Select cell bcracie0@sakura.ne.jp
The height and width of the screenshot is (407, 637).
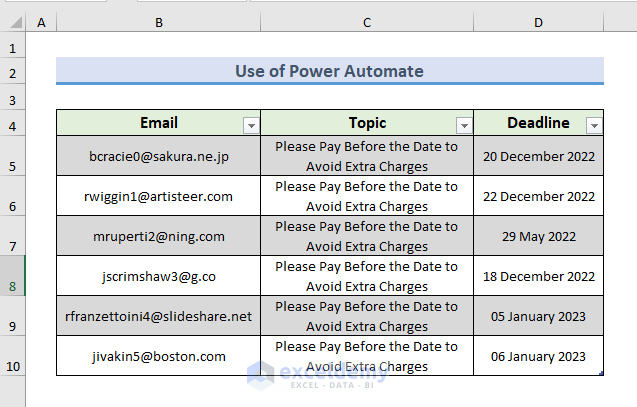pos(158,156)
